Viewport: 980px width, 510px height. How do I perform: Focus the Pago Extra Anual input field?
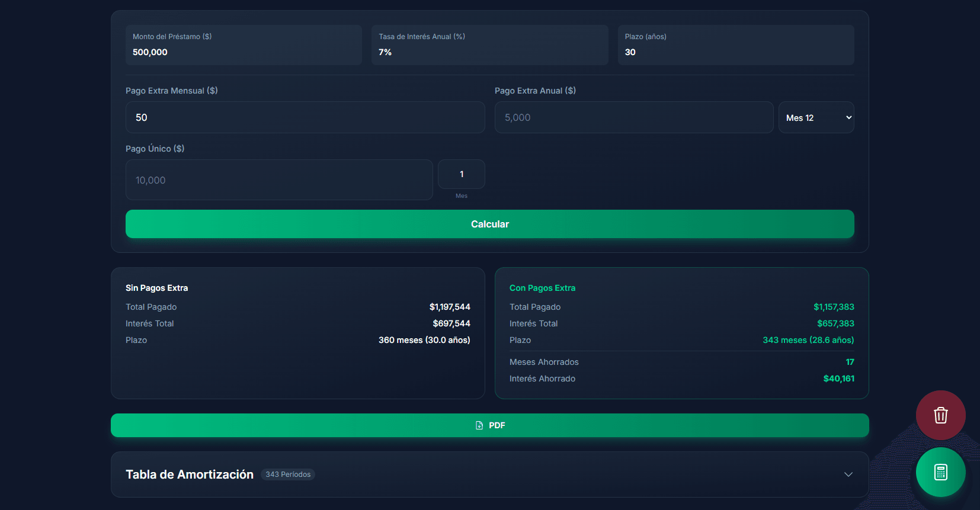(634, 117)
